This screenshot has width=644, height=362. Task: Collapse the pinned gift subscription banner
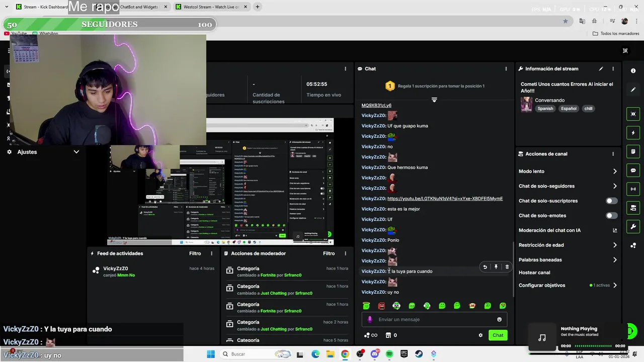[x=434, y=100]
